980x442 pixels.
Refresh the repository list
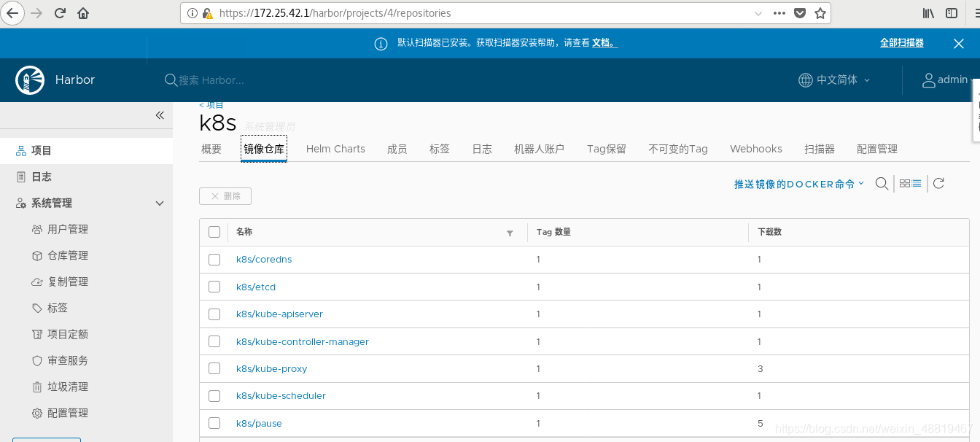[939, 184]
